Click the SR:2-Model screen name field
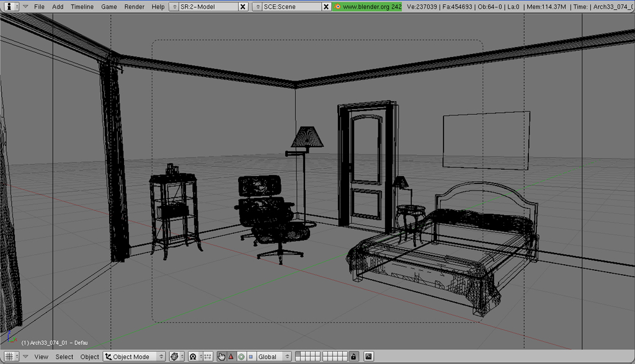The width and height of the screenshot is (635, 364). tap(208, 6)
